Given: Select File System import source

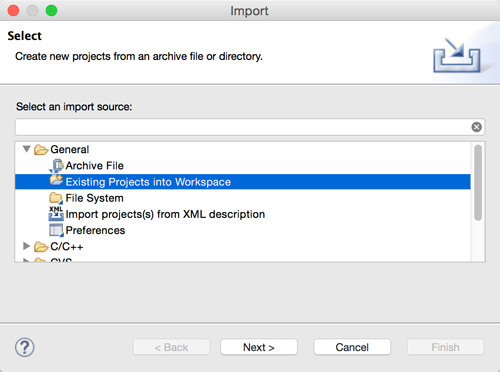Looking at the screenshot, I should pos(95,198).
